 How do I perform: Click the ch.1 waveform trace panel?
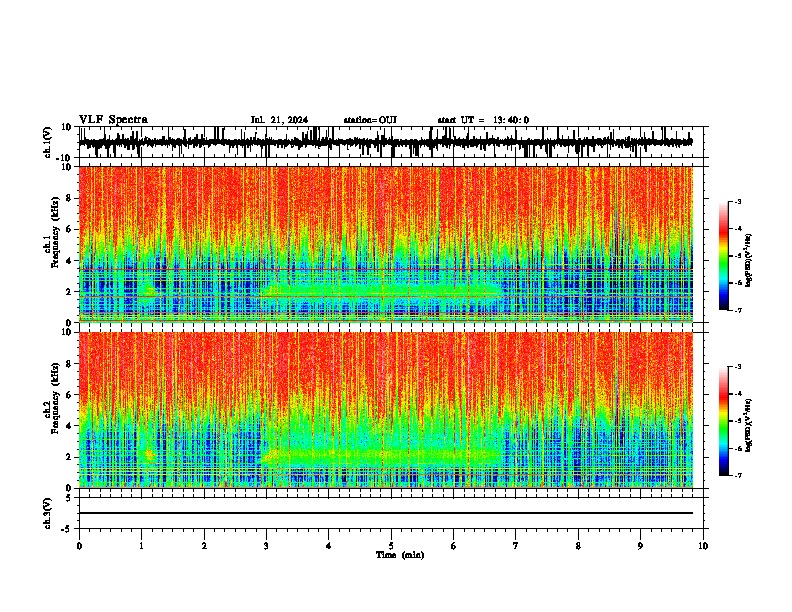(391, 142)
